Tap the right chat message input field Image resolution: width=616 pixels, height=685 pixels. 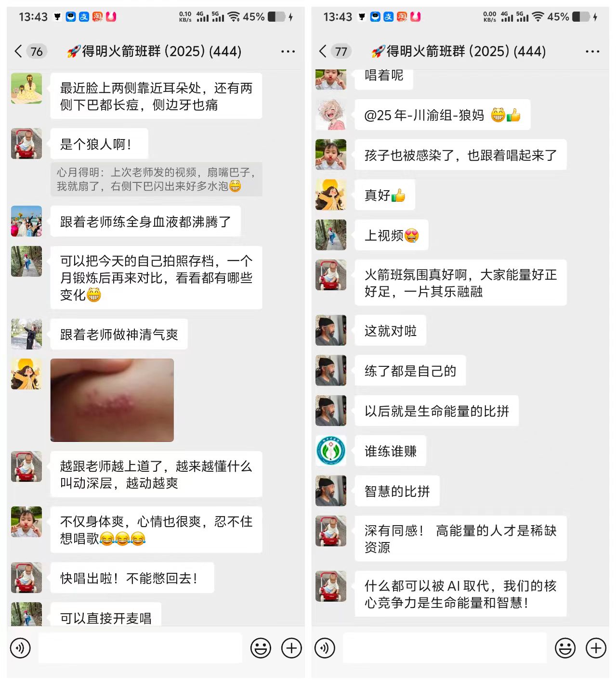click(445, 648)
